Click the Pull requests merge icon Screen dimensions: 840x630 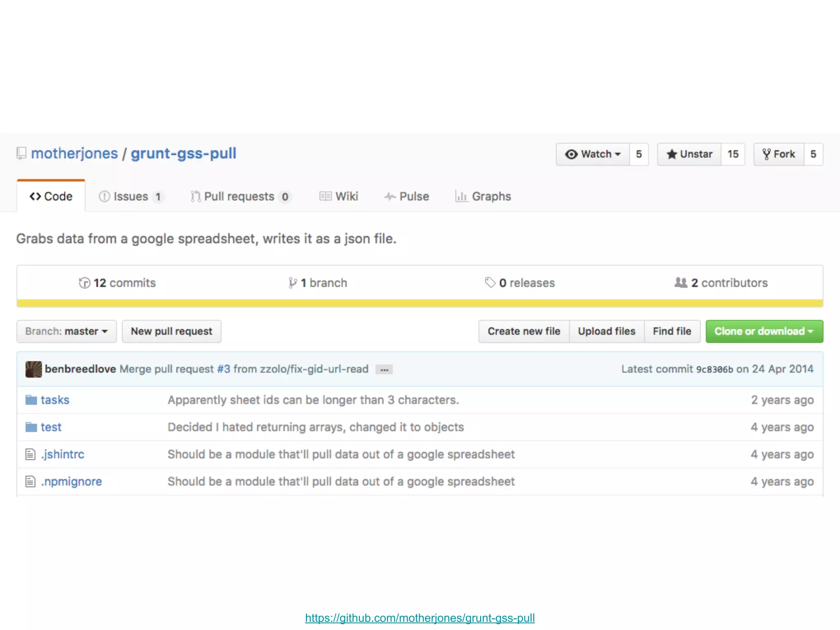(196, 196)
